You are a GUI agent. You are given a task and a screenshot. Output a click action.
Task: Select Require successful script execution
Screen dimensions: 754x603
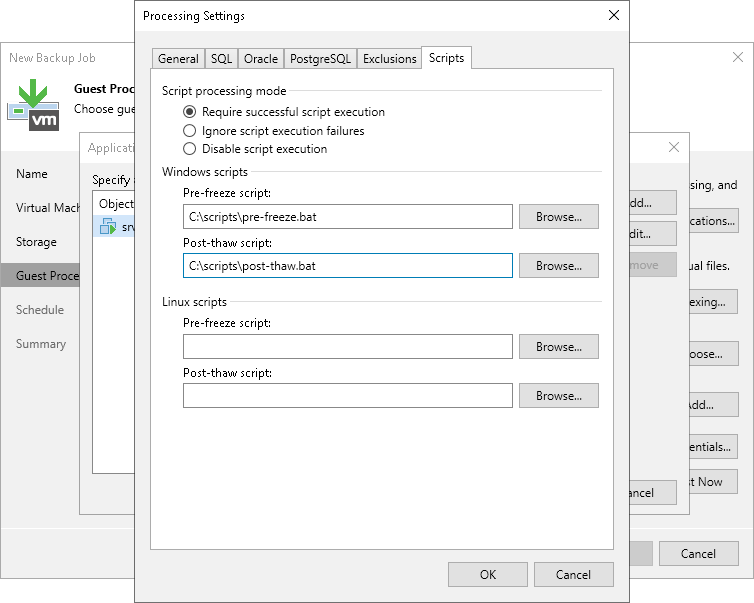190,112
